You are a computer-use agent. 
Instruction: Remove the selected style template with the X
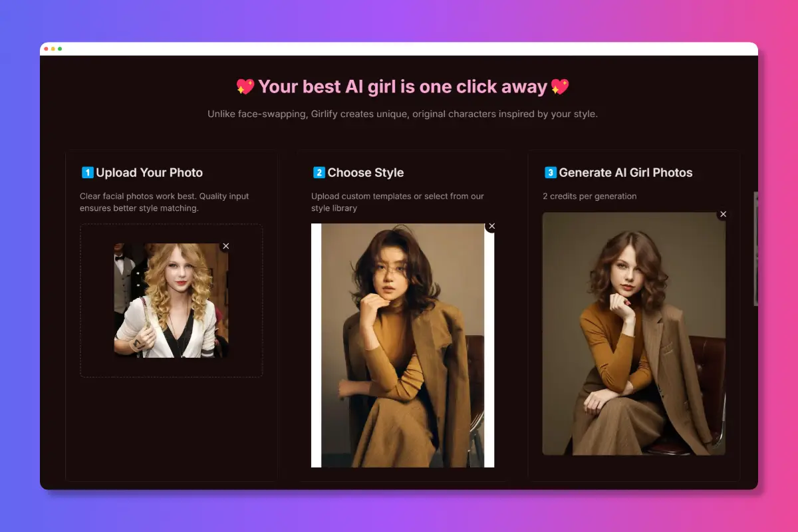(x=491, y=226)
